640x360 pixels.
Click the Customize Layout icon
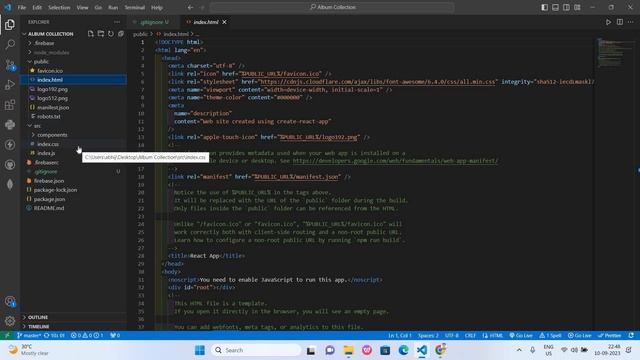[577, 7]
